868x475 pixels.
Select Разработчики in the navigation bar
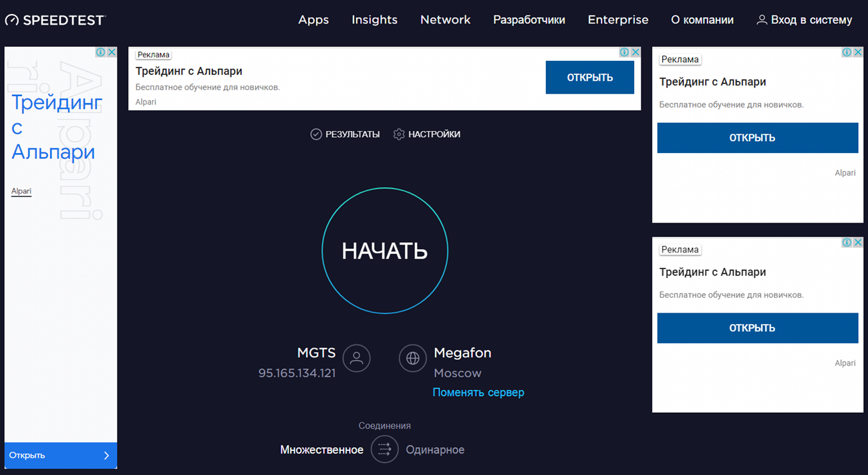(x=529, y=20)
